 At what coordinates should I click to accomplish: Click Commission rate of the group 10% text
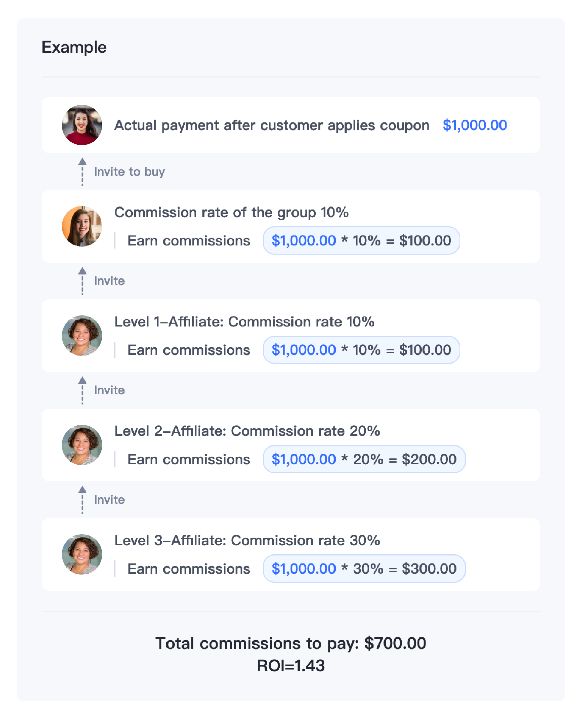point(232,213)
